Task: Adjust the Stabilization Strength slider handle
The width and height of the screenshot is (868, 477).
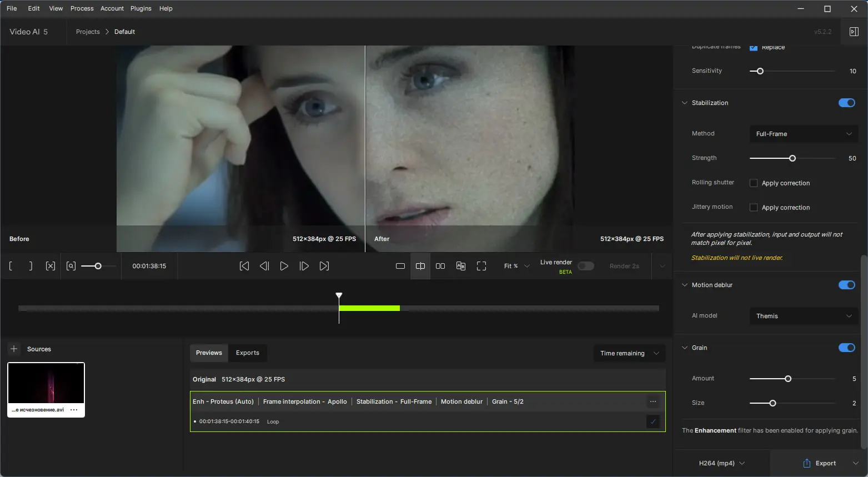Action: pyautogui.click(x=792, y=158)
